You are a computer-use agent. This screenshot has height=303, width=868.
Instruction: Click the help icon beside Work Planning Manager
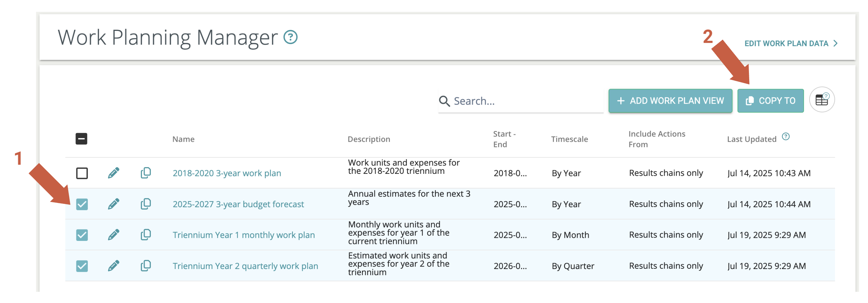[290, 37]
